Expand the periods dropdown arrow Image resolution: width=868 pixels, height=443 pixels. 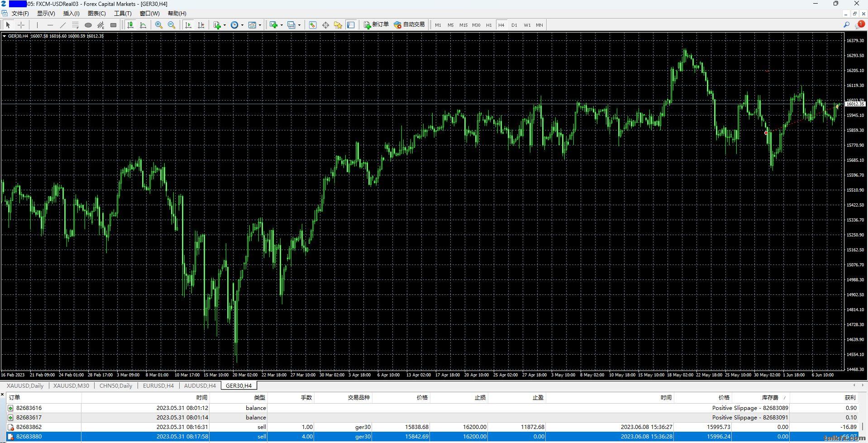(243, 25)
